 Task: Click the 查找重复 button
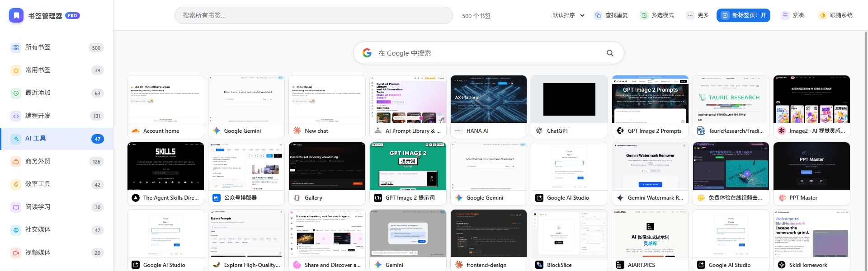611,15
